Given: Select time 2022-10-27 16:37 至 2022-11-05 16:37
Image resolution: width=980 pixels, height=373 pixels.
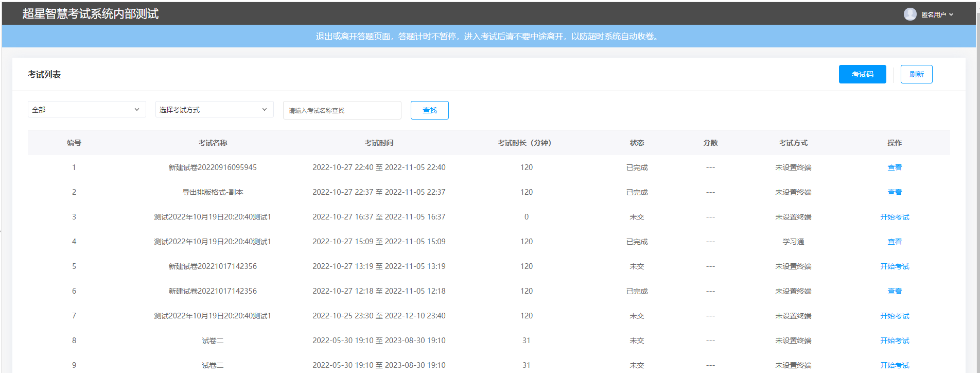Looking at the screenshot, I should point(379,217).
